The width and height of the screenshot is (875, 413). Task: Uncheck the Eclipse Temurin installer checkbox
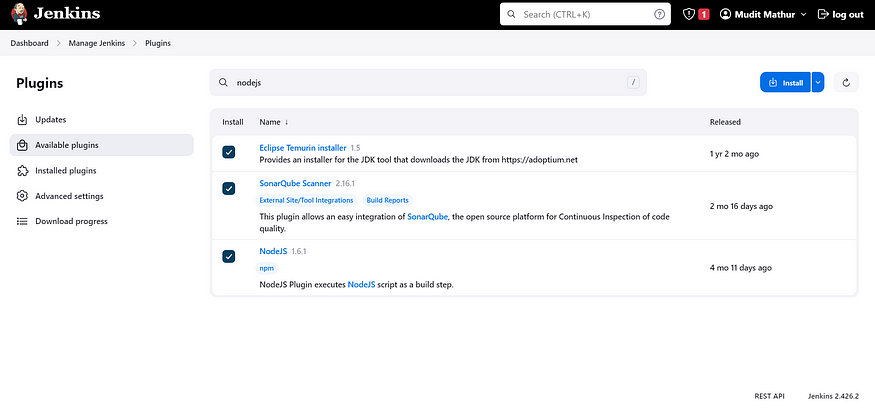pyautogui.click(x=229, y=152)
